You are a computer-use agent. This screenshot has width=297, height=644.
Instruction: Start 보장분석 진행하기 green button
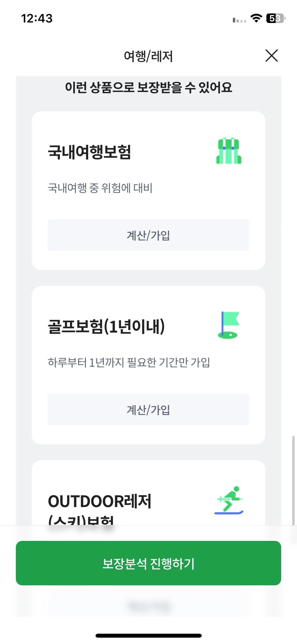coord(148,563)
